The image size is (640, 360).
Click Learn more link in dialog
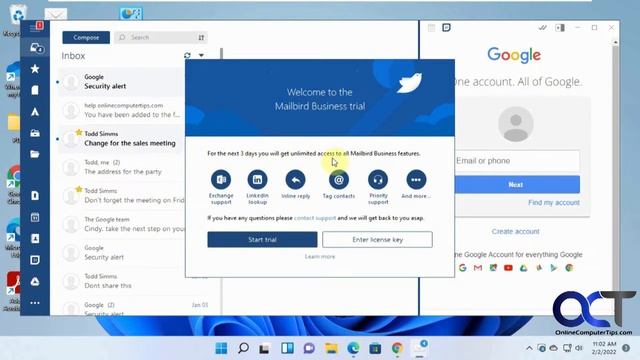pos(320,257)
